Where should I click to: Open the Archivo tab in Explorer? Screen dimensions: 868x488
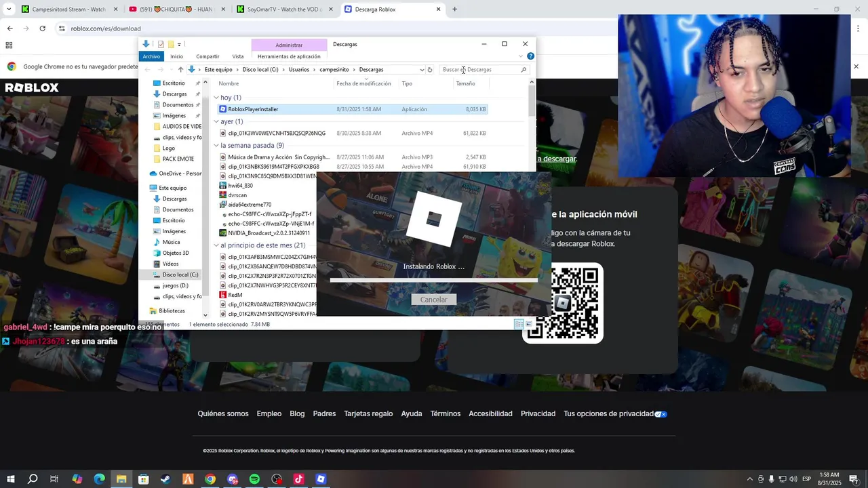pyautogui.click(x=151, y=56)
